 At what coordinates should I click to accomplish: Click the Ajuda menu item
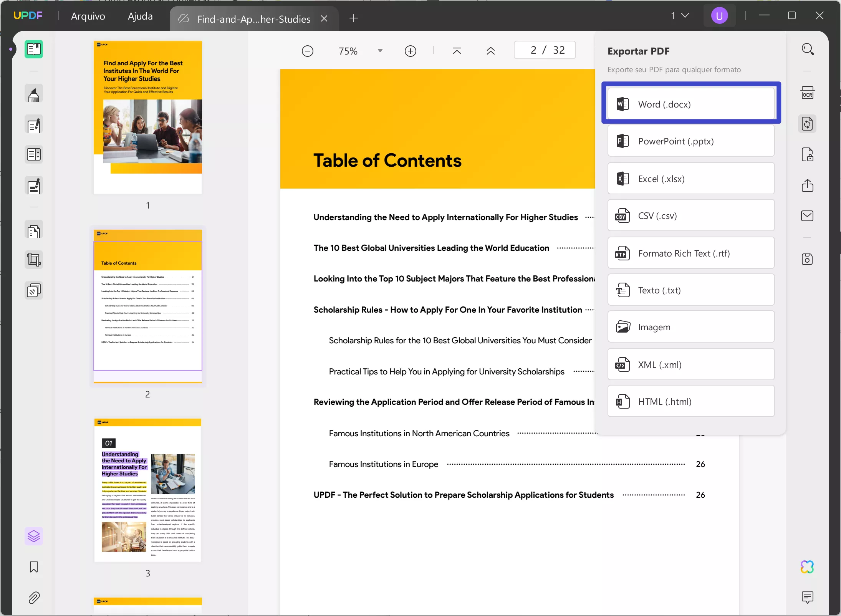[x=141, y=16]
